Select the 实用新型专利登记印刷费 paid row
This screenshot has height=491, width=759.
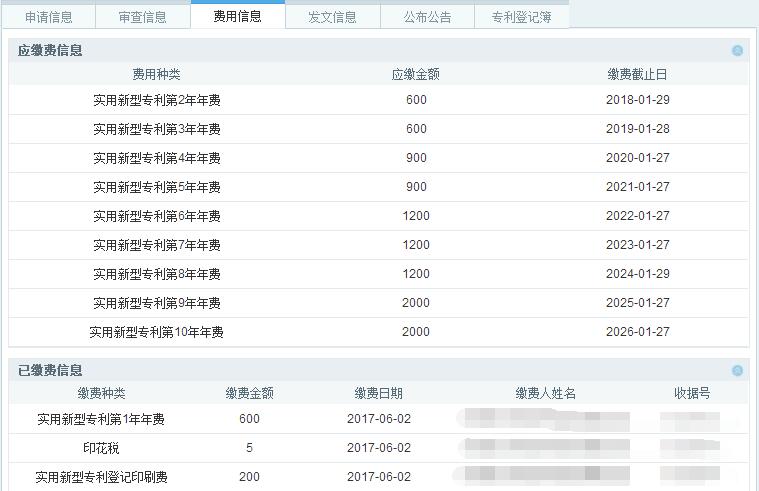101,477
